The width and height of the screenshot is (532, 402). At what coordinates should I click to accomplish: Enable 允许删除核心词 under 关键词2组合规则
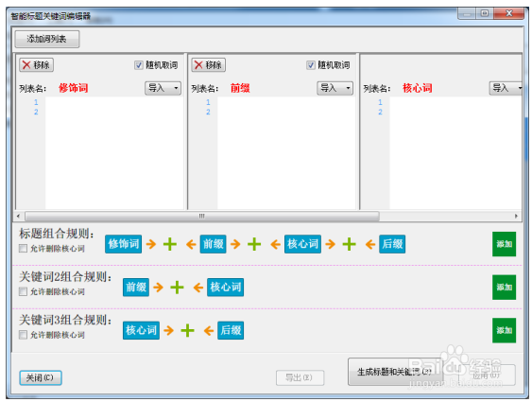coord(23,291)
